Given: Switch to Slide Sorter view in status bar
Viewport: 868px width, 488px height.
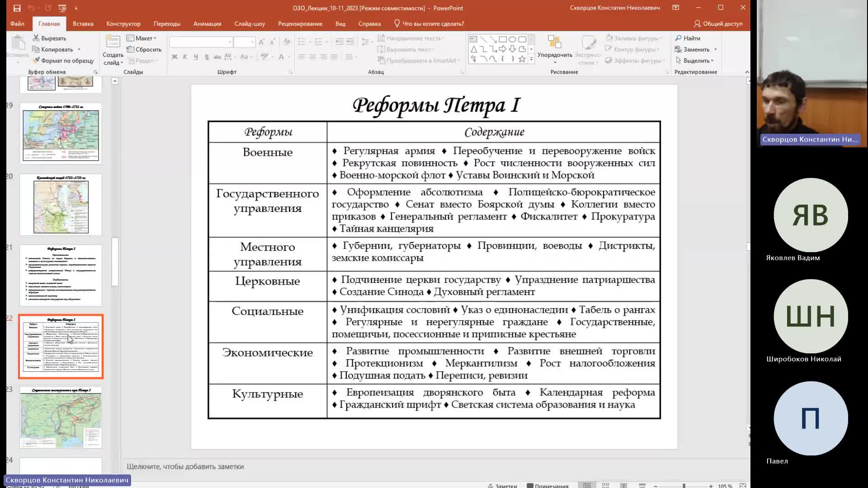Looking at the screenshot, I should (605, 485).
